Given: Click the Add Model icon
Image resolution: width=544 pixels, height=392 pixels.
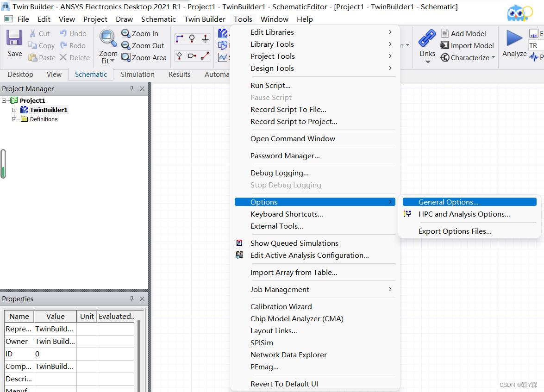Looking at the screenshot, I should coord(445,33).
